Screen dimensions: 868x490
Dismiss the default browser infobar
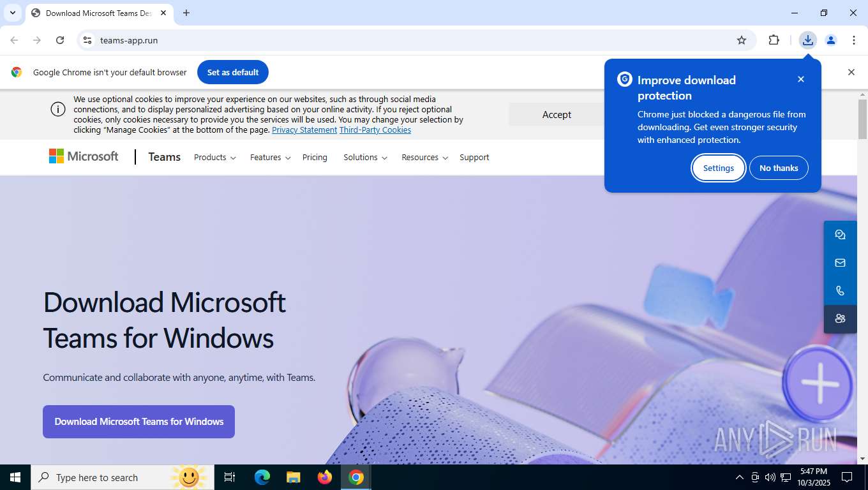click(851, 72)
